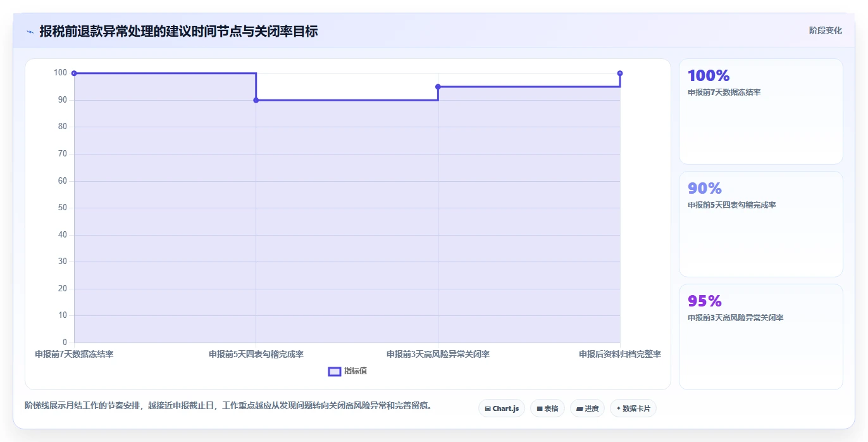
Task: Click 申报前7天数据冻结率 card caption
Action: (724, 92)
